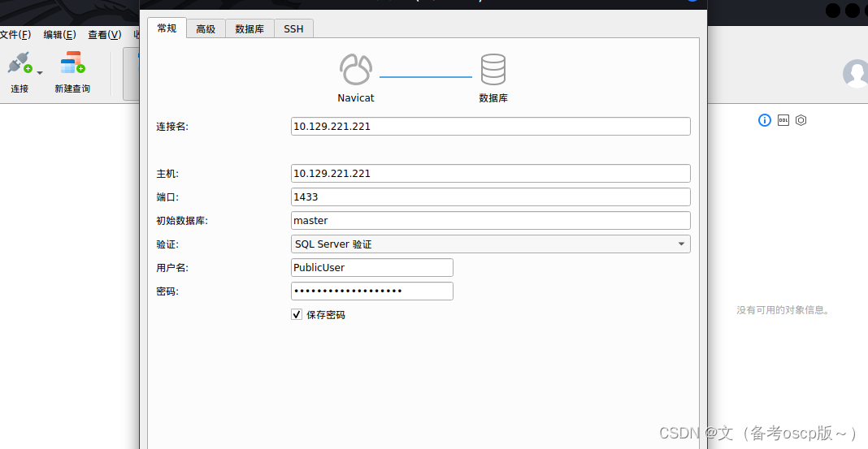Switch to the SSH tab
Viewport: 868px width, 449px height.
(293, 28)
